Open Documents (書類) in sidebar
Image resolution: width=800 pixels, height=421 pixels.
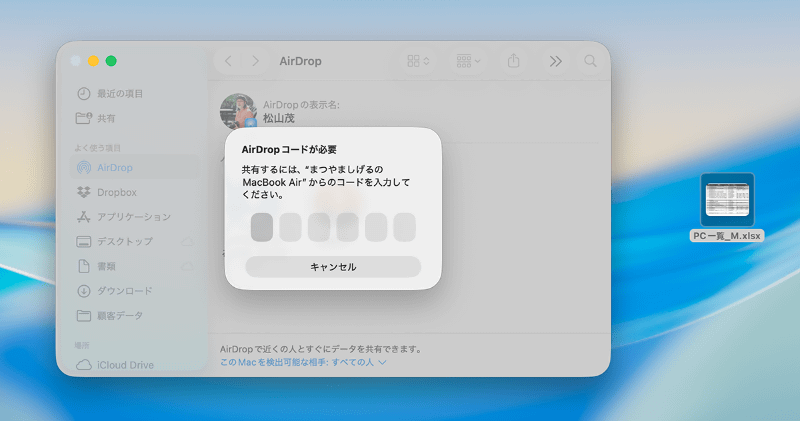click(x=134, y=266)
